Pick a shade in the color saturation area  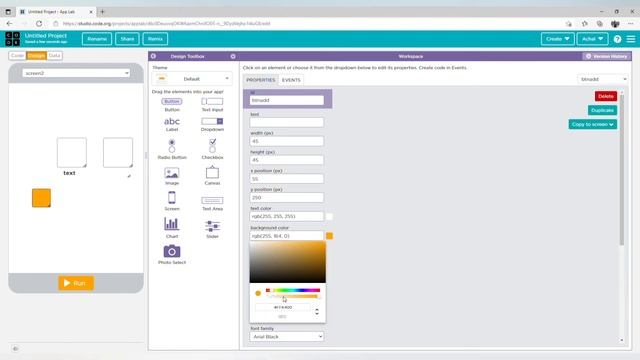pyautogui.click(x=288, y=262)
